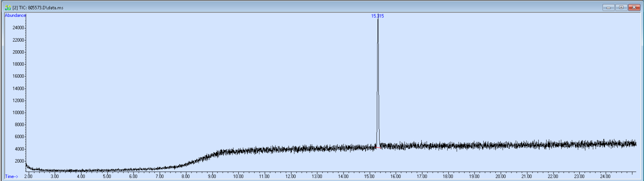Click the 19.00 time axis label

coord(474,177)
